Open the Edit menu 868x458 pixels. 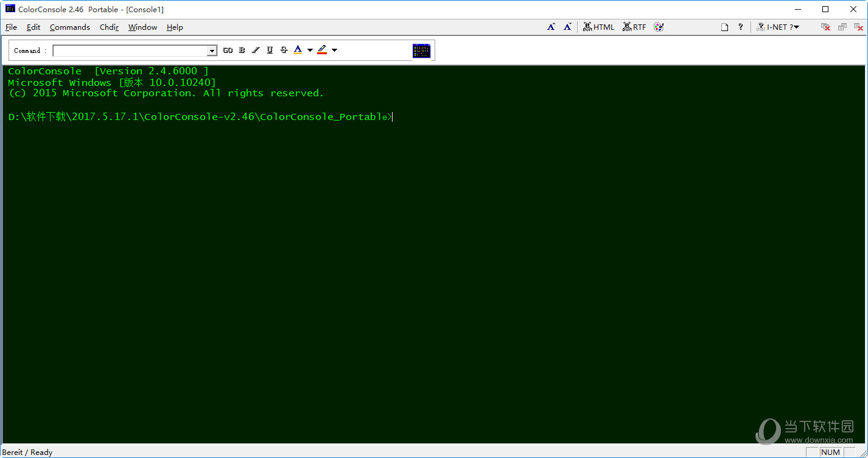click(33, 27)
